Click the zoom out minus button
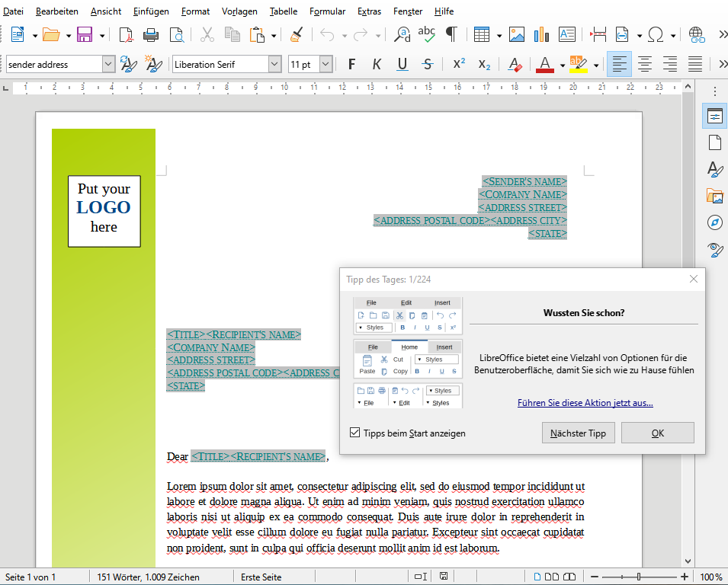728x585 pixels. 595,577
